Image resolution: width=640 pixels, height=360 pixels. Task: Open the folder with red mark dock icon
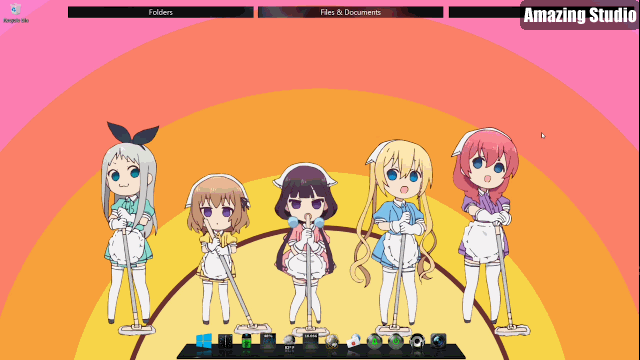point(353,341)
